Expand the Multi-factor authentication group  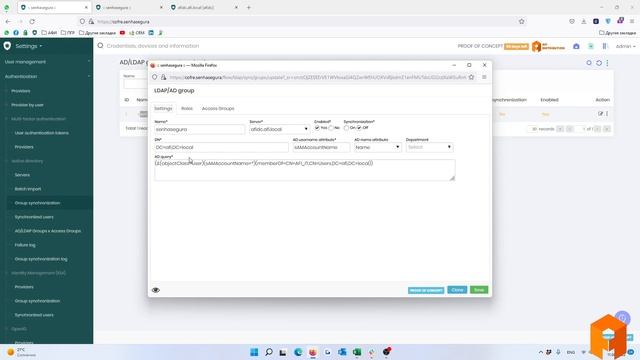38,119
